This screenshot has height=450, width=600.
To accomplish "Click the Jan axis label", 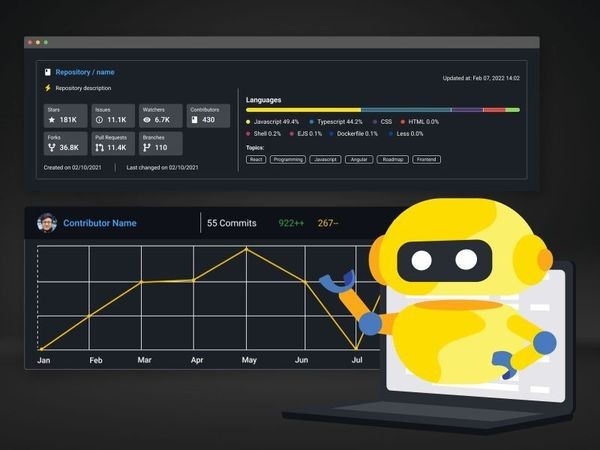I will pos(44,360).
